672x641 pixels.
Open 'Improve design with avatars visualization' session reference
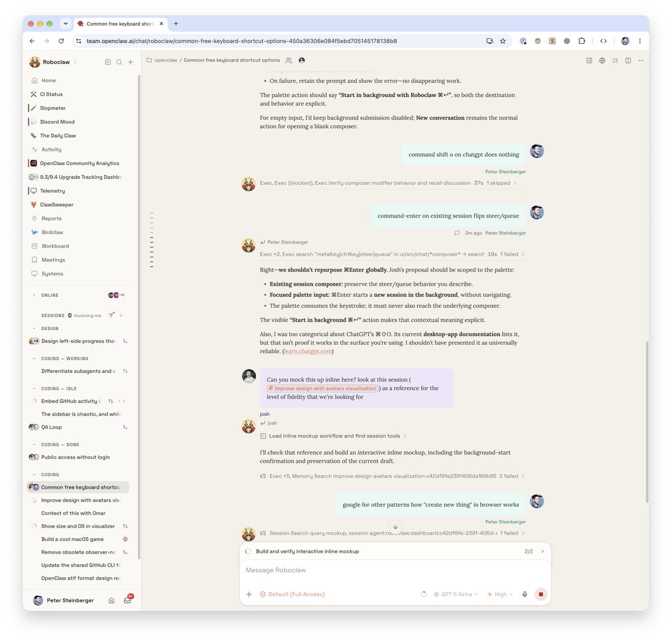pos(323,388)
